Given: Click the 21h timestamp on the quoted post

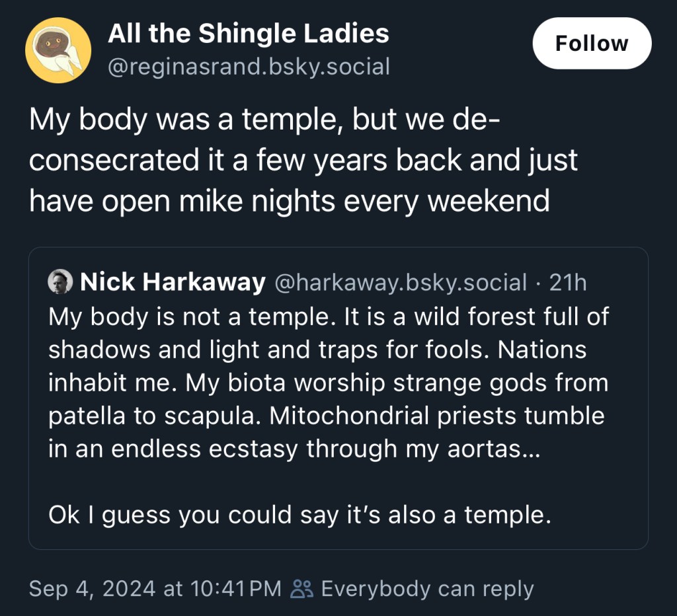Looking at the screenshot, I should coord(568,283).
